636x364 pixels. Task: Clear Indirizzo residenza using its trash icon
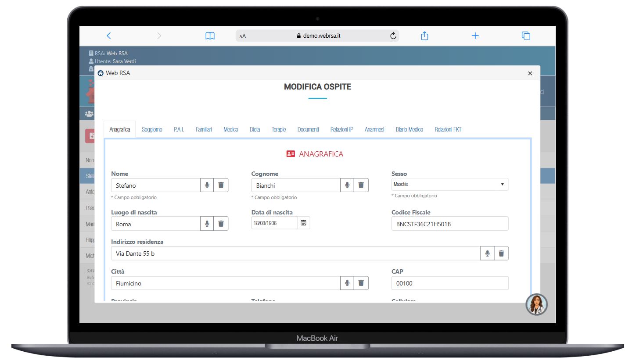501,253
